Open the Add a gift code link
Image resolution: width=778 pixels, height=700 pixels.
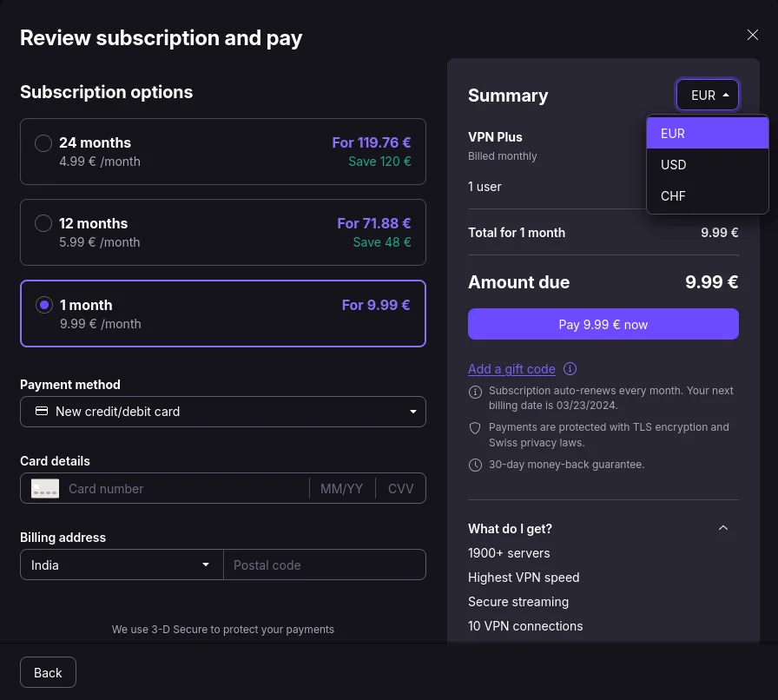[511, 369]
